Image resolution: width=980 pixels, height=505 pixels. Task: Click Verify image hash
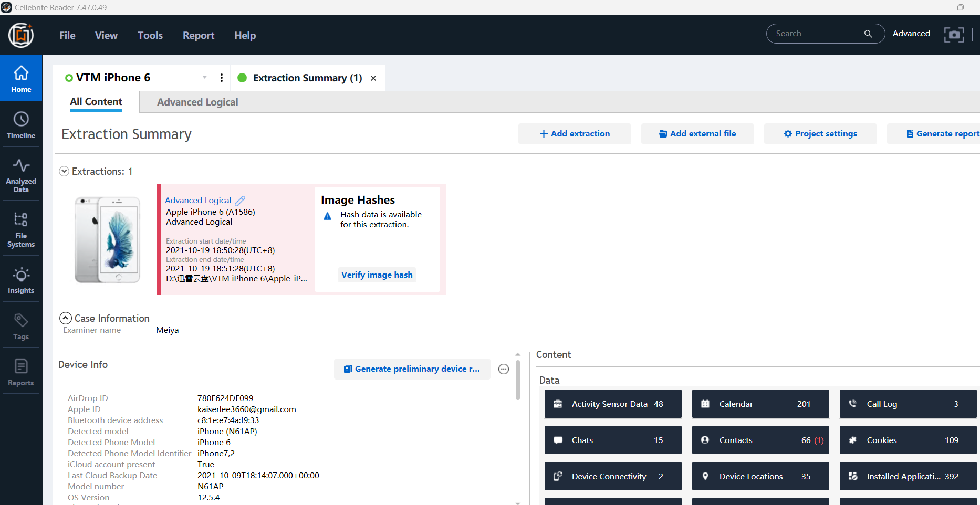click(x=377, y=275)
